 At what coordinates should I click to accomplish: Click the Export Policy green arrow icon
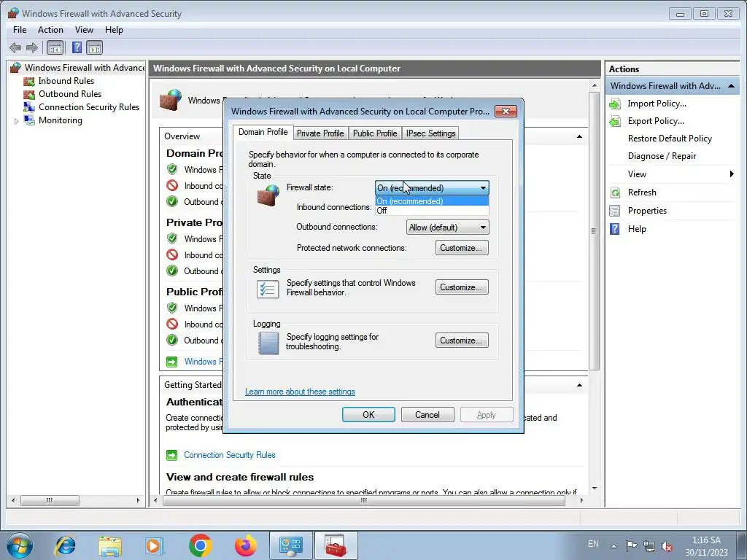[615, 122]
